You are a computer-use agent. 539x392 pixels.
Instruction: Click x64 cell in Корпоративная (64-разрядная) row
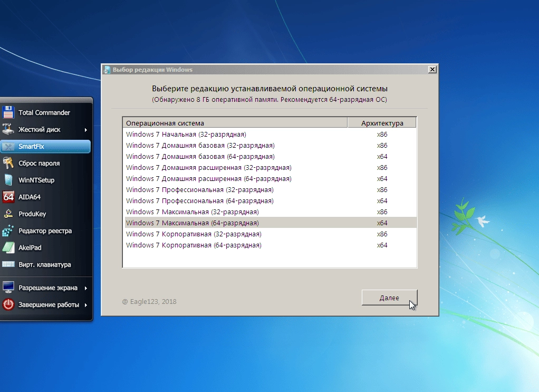[382, 245]
